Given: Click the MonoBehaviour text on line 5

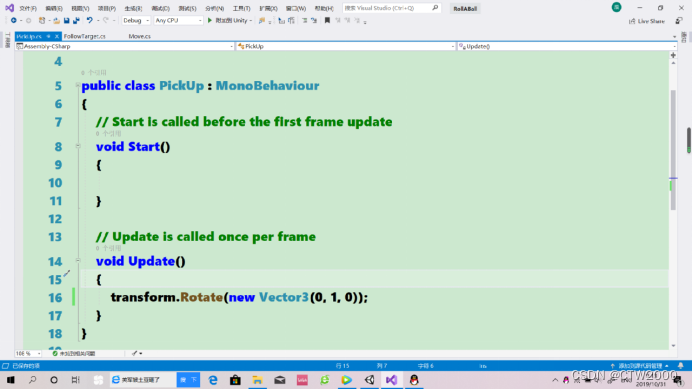Looking at the screenshot, I should [267, 85].
